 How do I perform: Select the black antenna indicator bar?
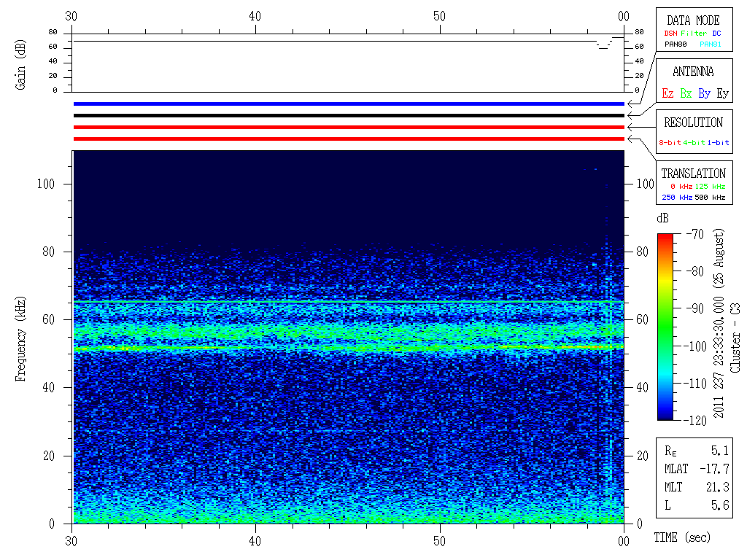[349, 115]
